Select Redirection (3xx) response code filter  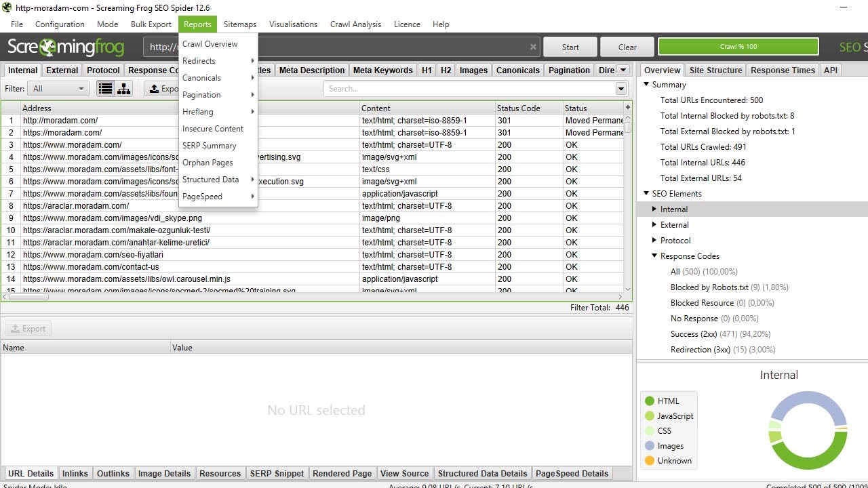(x=723, y=350)
